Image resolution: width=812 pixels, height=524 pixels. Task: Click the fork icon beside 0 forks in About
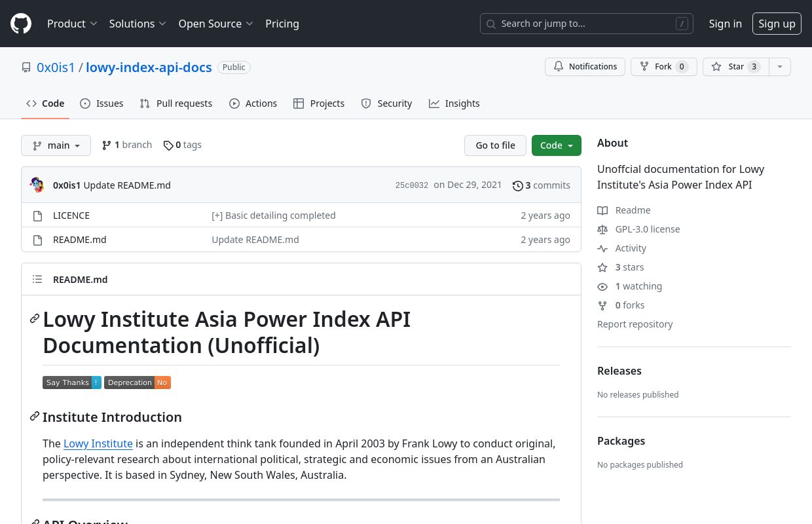[x=602, y=305]
